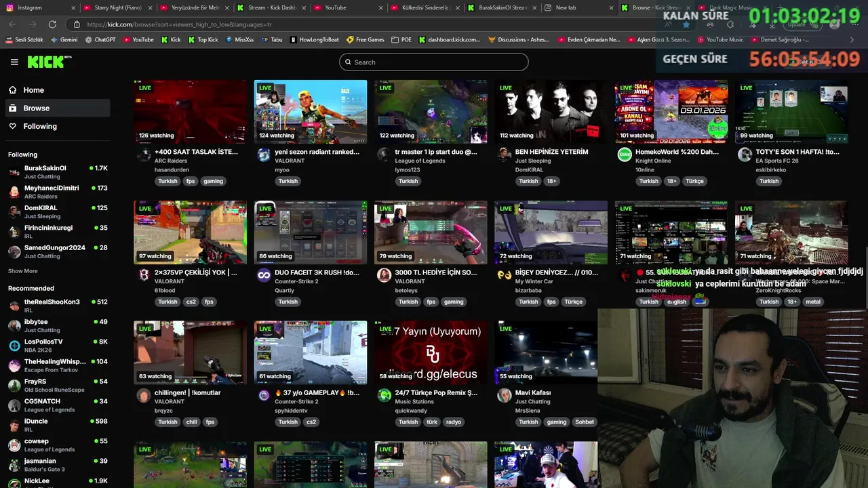Click radyo tag on quickwandy card
The width and height of the screenshot is (868, 488).
point(454,422)
